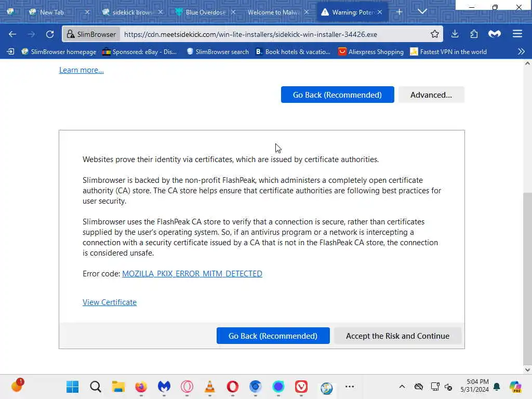Viewport: 532px width, 399px height.
Task: Open the Windows Start menu
Action: 72,387
